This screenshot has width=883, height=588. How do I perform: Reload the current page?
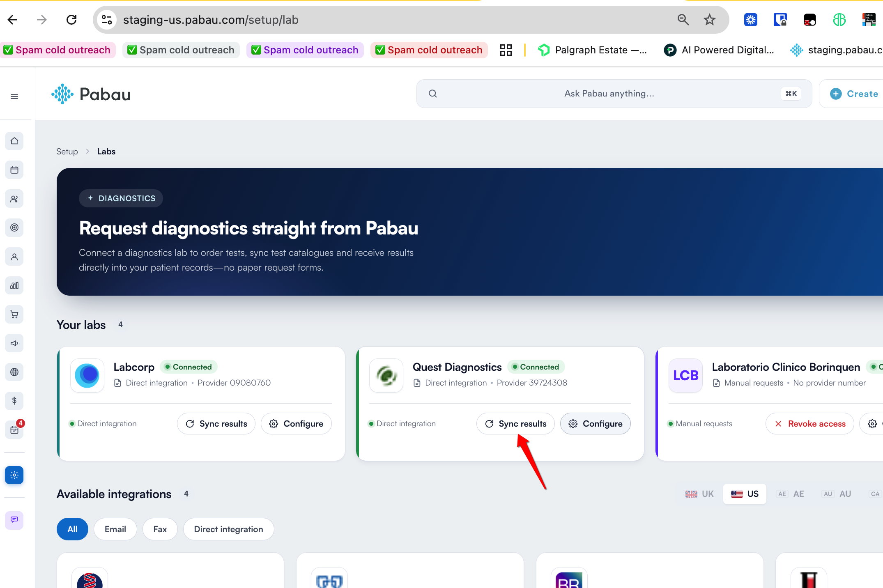coord(71,20)
